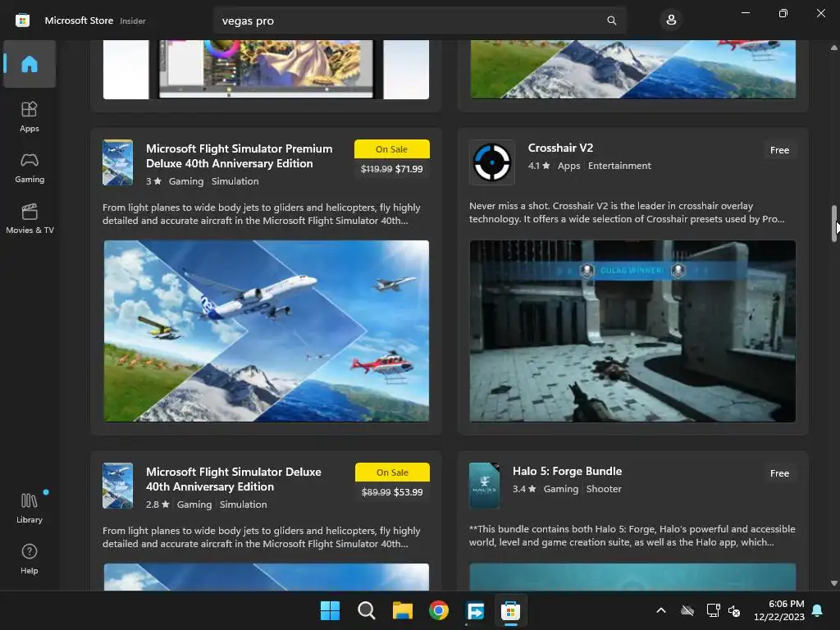The image size is (840, 630).
Task: Click the 3.4 star rating of Halo 5
Action: coord(524,489)
